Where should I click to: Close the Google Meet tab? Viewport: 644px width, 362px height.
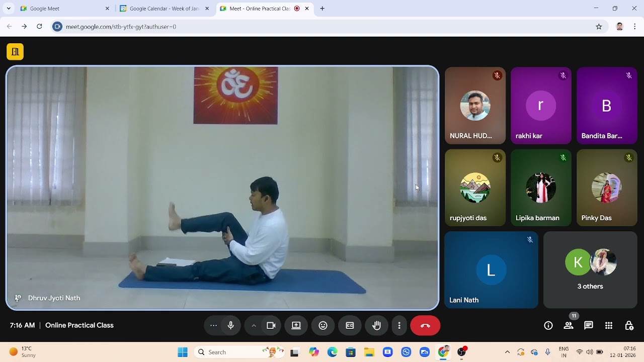[x=107, y=9]
